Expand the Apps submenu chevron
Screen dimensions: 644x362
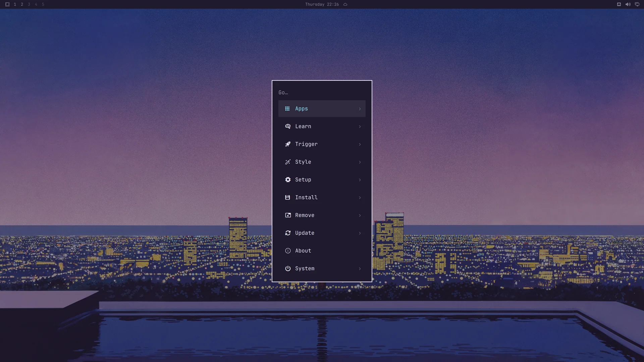(360, 109)
